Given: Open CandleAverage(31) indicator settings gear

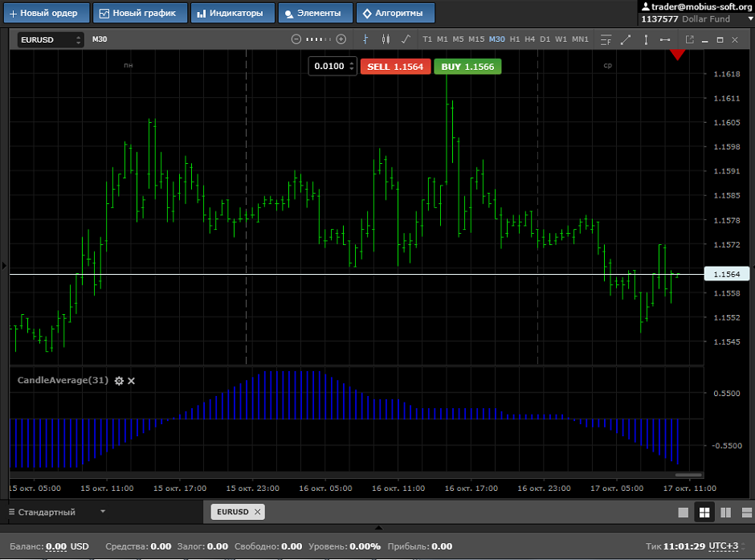Looking at the screenshot, I should (x=119, y=381).
